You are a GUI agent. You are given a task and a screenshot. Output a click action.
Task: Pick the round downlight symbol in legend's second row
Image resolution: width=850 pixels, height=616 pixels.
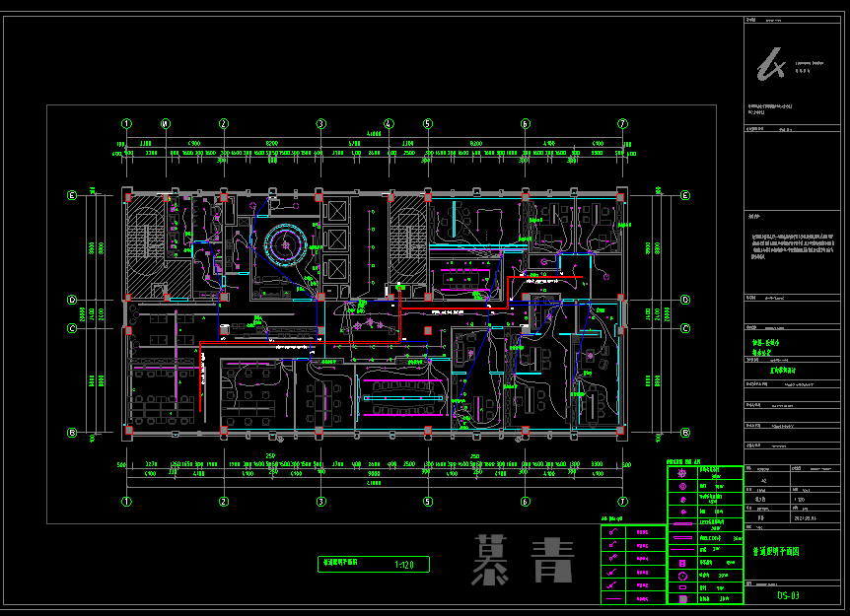coord(681,486)
